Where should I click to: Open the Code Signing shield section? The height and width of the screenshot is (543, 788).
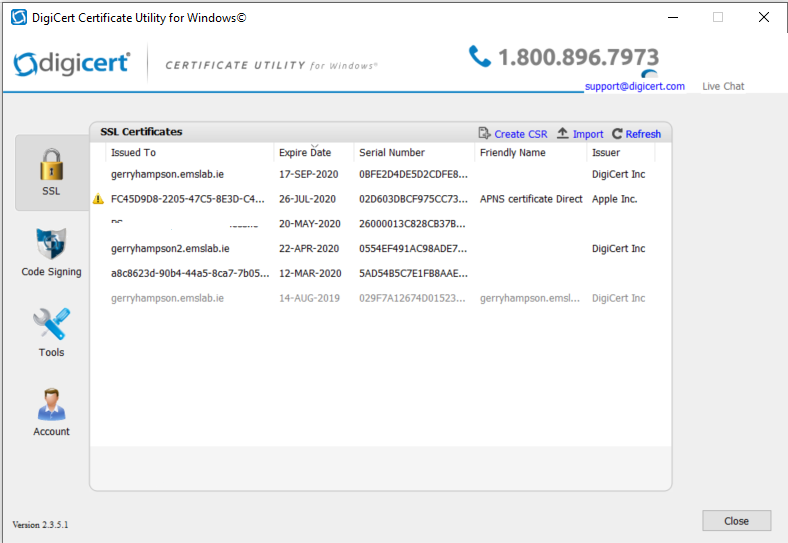51,251
